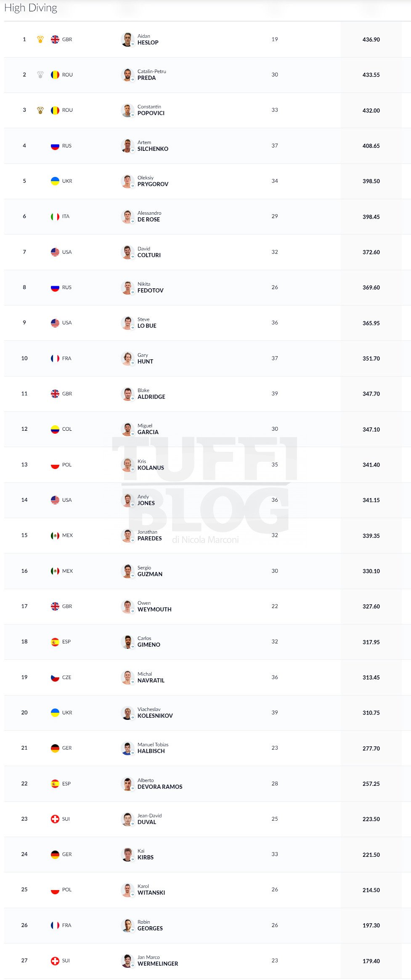Click the silver medal icon in Preda's row
This screenshot has width=411, height=980.
click(x=40, y=75)
